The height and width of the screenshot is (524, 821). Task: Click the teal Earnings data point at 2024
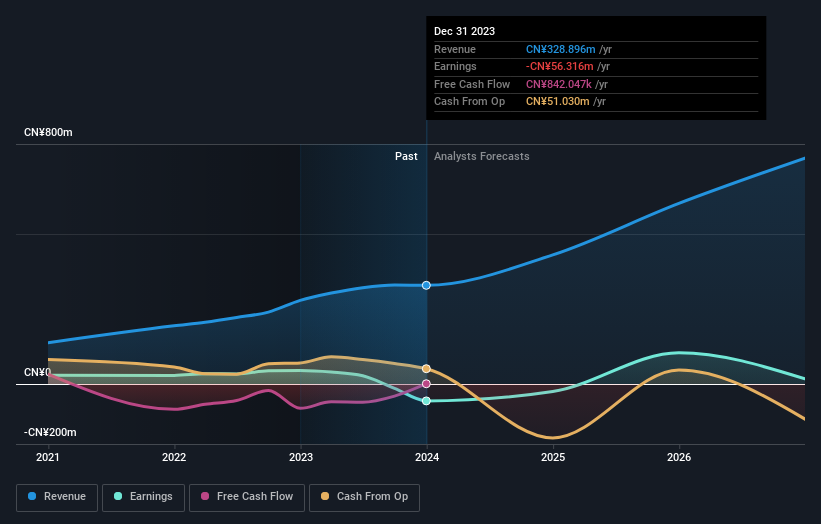click(426, 401)
